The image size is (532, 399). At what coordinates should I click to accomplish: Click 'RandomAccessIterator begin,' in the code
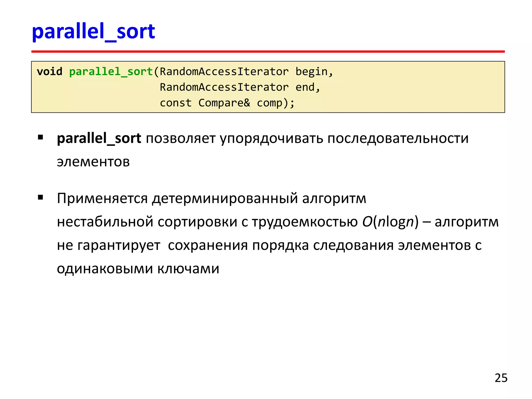point(246,72)
